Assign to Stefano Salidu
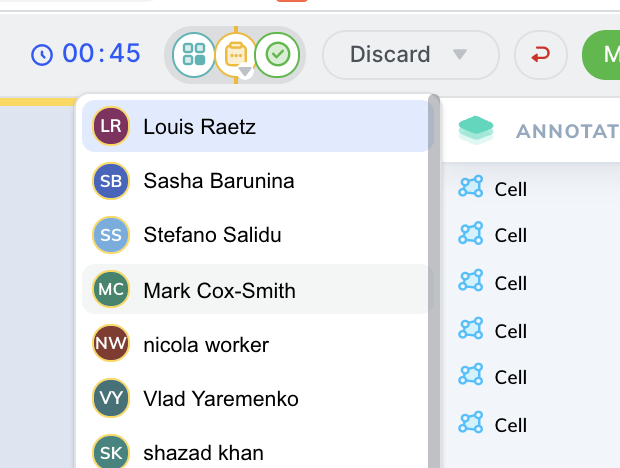Screen dimensions: 620x468 257,235
